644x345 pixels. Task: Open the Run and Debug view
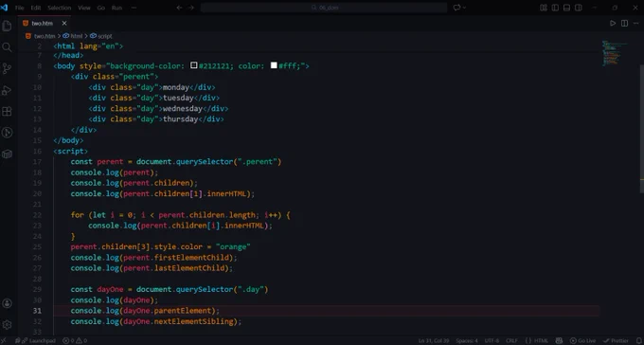[7, 90]
